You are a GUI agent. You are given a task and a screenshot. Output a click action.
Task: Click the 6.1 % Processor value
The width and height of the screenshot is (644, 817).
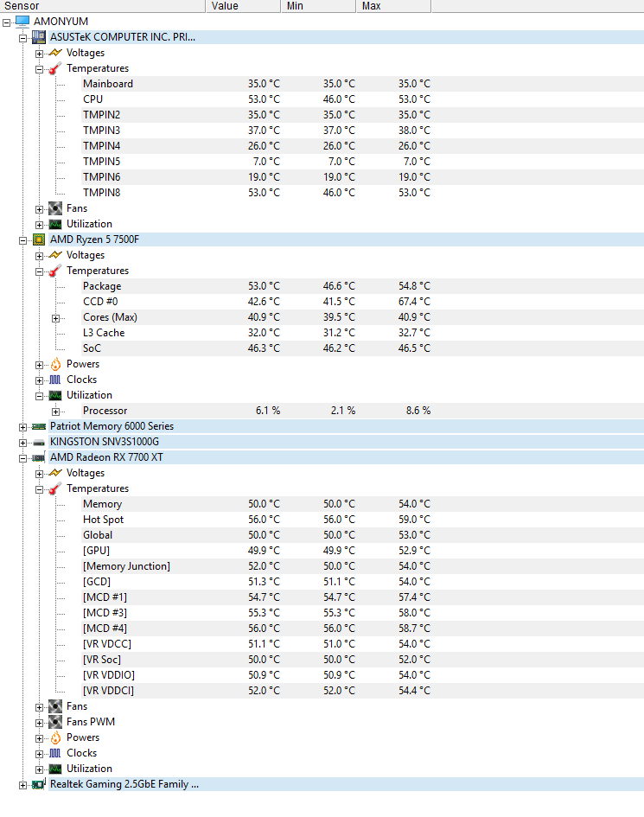(268, 411)
